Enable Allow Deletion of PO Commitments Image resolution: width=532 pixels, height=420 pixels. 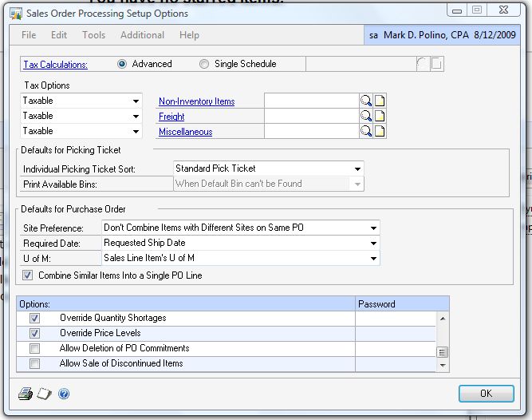[x=34, y=348]
